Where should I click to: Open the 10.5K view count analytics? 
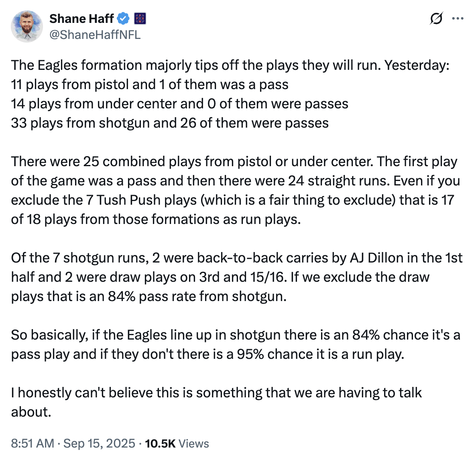pos(160,444)
